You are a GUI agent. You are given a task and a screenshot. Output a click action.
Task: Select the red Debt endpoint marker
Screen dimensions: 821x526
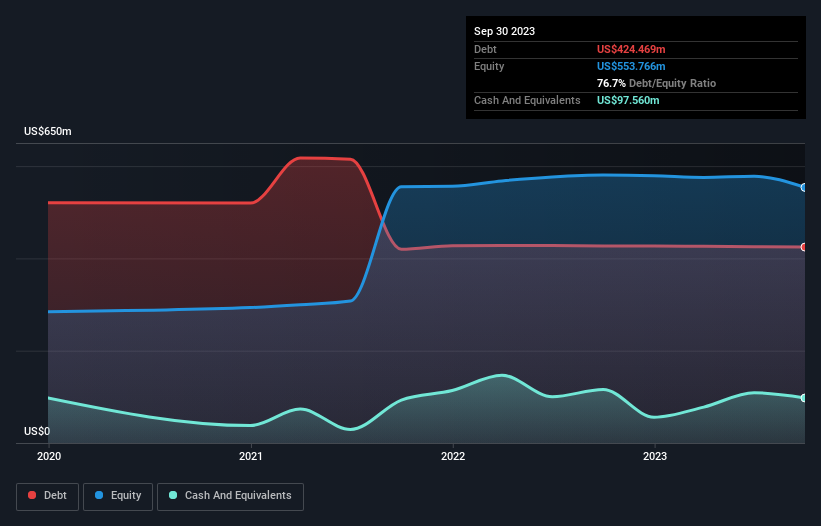tap(804, 247)
